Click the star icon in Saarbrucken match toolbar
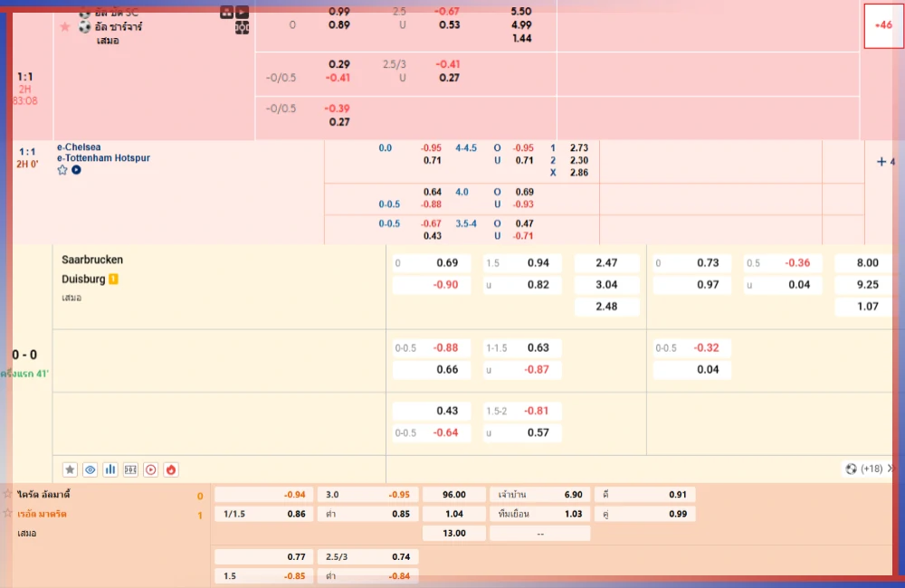 70,469
